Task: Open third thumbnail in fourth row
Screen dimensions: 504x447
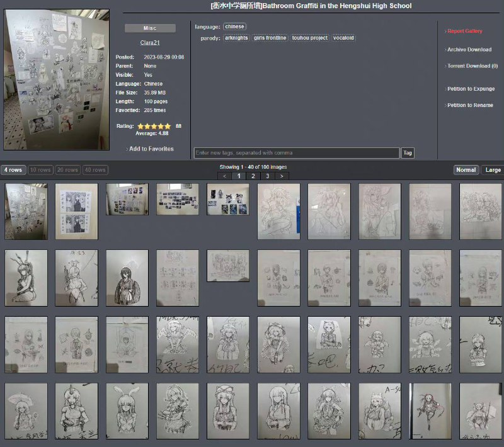Action: (127, 411)
